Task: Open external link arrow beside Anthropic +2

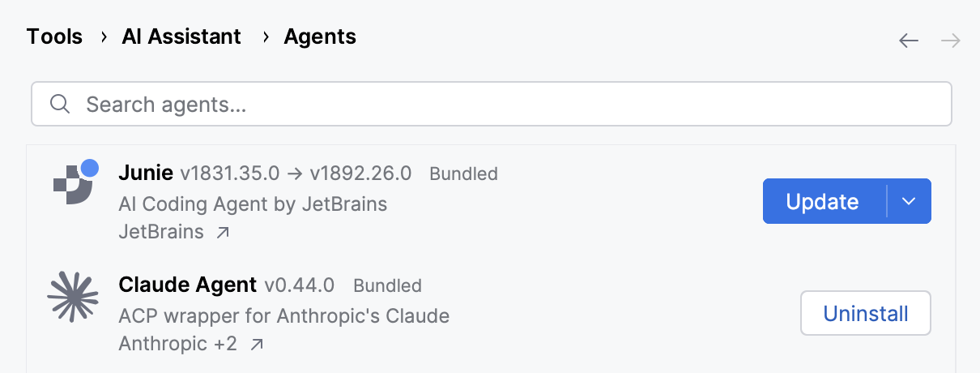Action: [257, 345]
